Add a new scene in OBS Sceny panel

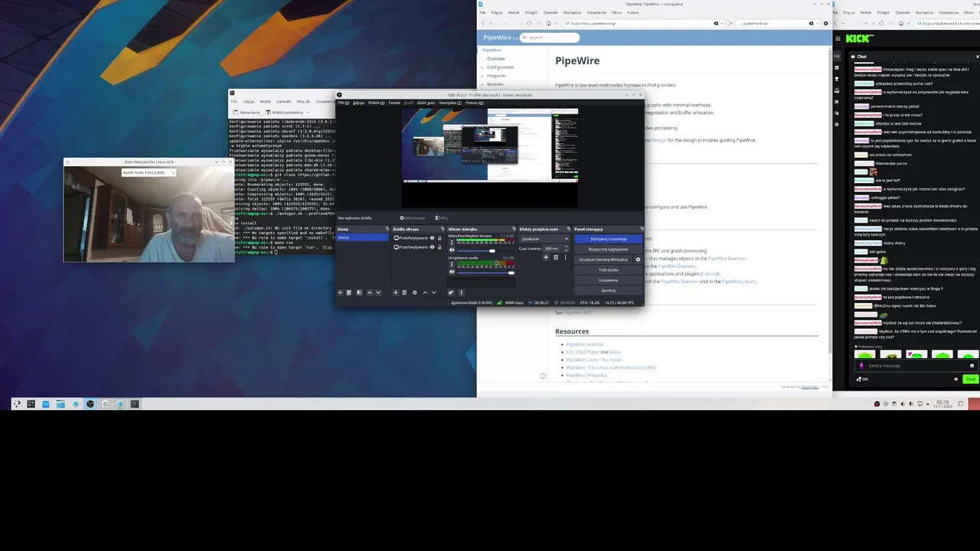(x=340, y=292)
